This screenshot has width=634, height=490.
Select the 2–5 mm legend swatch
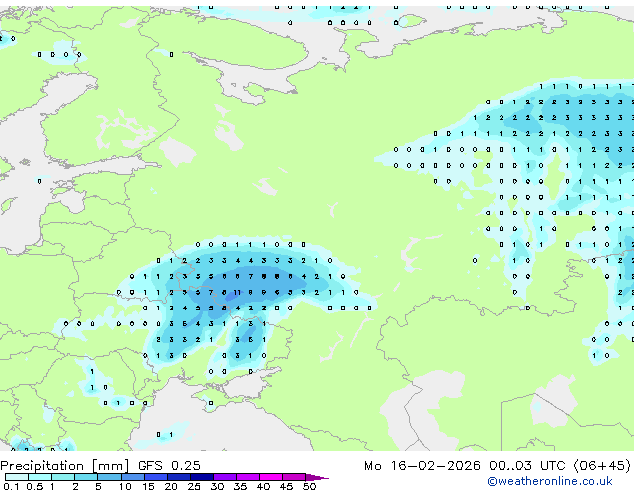pos(86,477)
